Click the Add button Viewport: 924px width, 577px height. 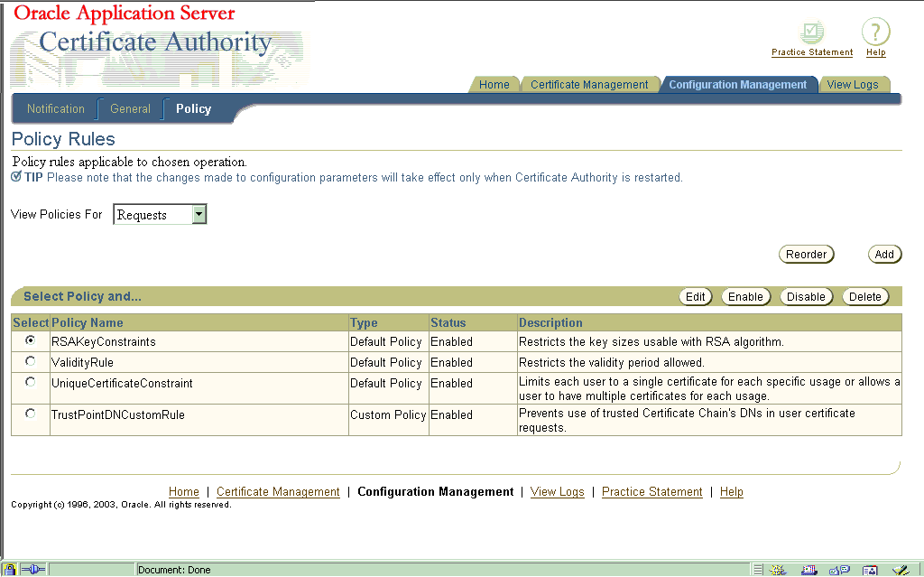tap(884, 255)
